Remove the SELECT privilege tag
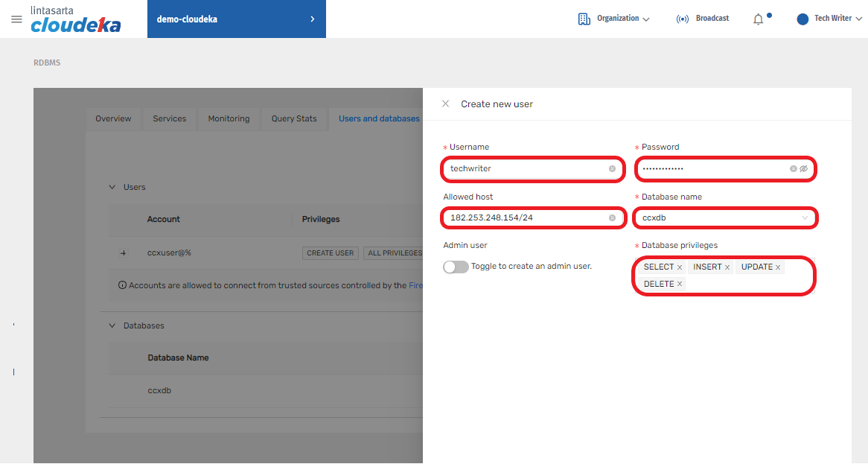 [x=680, y=267]
